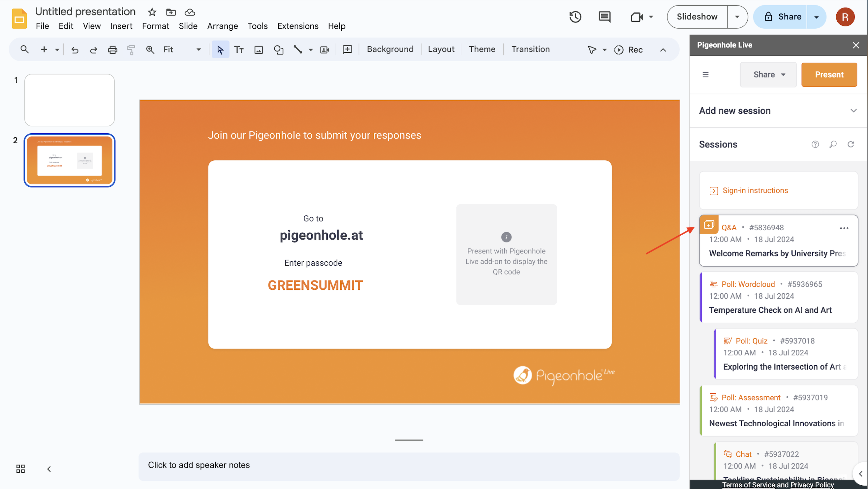868x489 pixels.
Task: Open the Slideshow options dropdown arrow
Action: (x=737, y=16)
